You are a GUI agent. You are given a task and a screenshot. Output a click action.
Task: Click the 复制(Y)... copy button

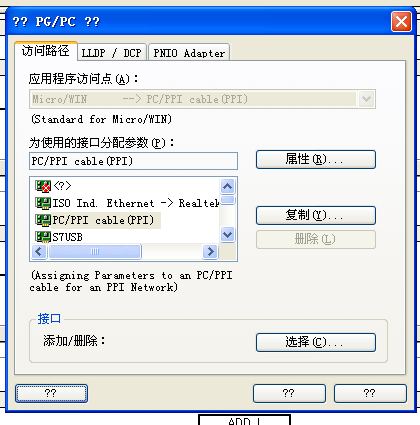click(316, 215)
